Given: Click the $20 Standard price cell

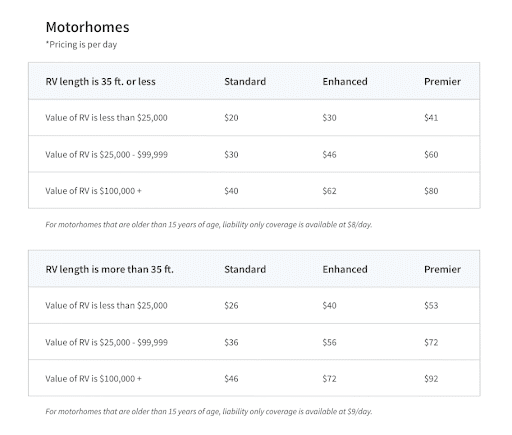Looking at the screenshot, I should click(231, 118).
